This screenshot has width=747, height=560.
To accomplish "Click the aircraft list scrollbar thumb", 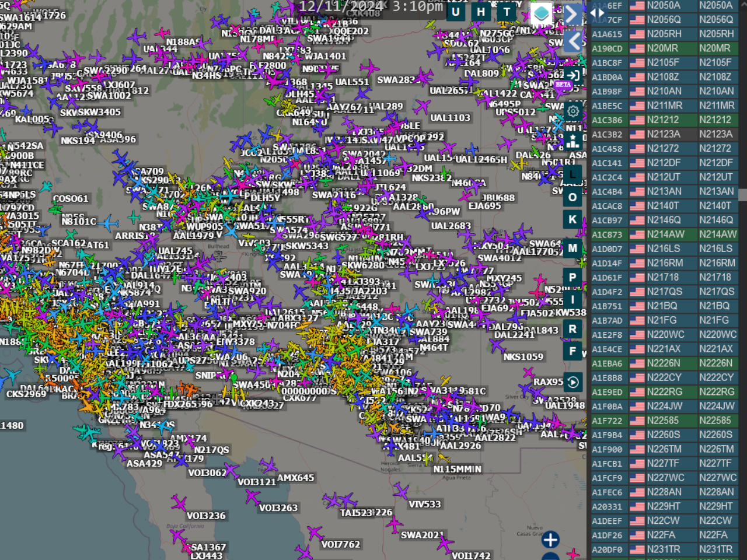I will (x=743, y=194).
